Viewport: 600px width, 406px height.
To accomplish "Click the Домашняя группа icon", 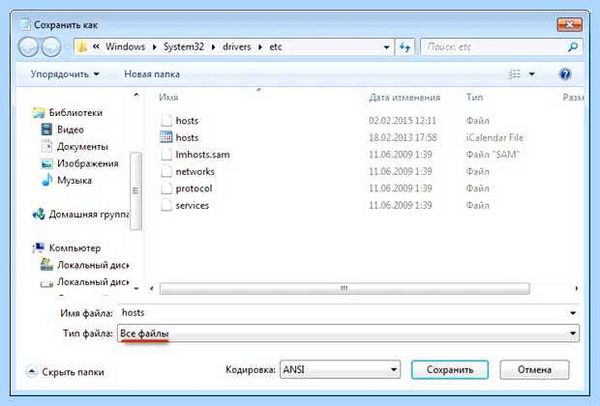I will pos(39,214).
